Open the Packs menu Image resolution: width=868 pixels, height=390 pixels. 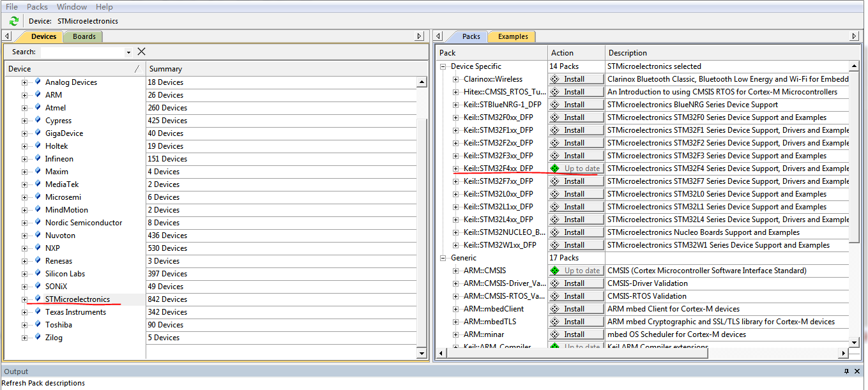[37, 6]
